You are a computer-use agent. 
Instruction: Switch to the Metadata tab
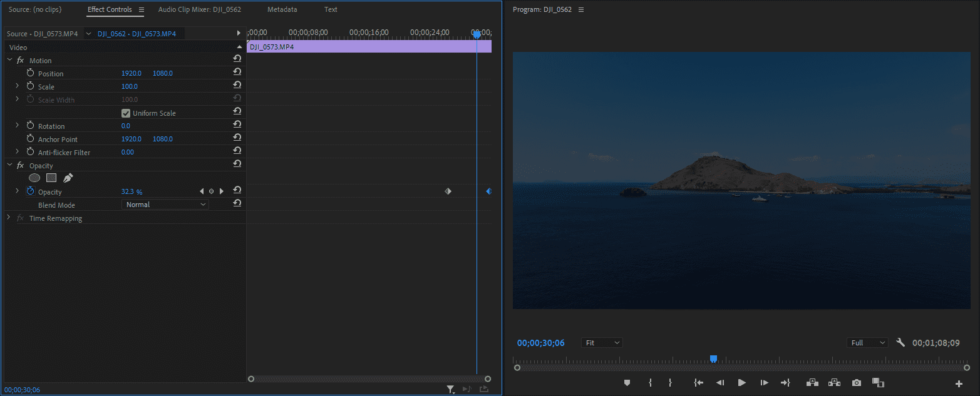282,9
